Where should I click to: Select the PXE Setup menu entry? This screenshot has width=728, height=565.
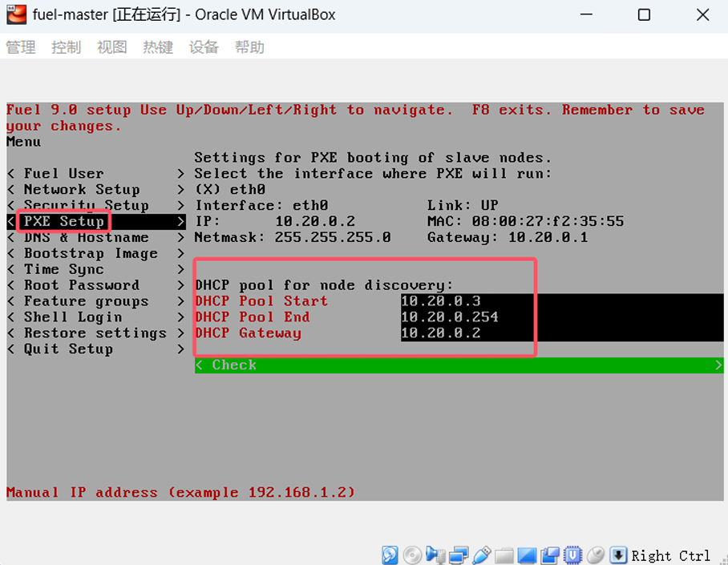pyautogui.click(x=96, y=221)
